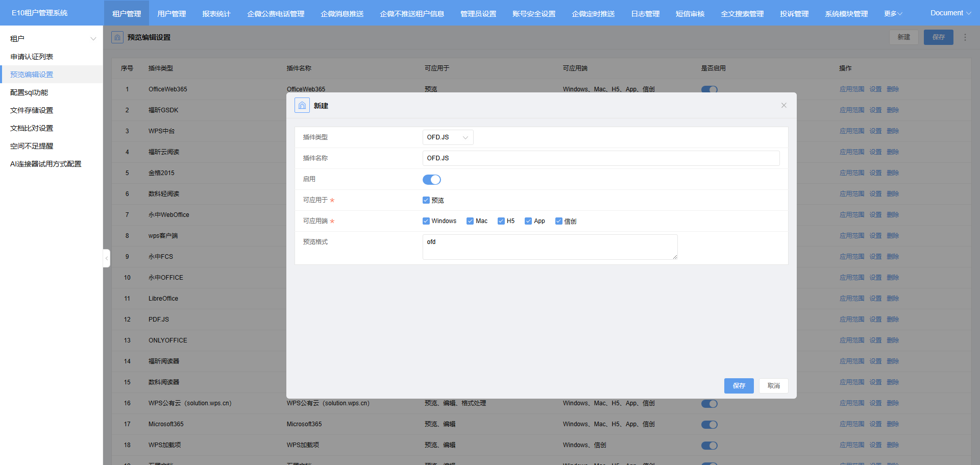980x465 pixels.
Task: Close the 新建 dialog with the X
Action: pyautogui.click(x=784, y=105)
